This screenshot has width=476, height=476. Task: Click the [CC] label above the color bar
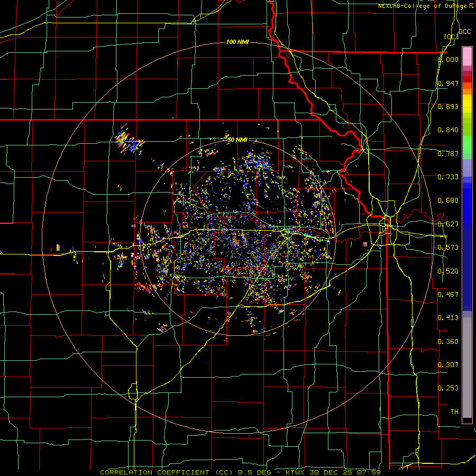451,36
